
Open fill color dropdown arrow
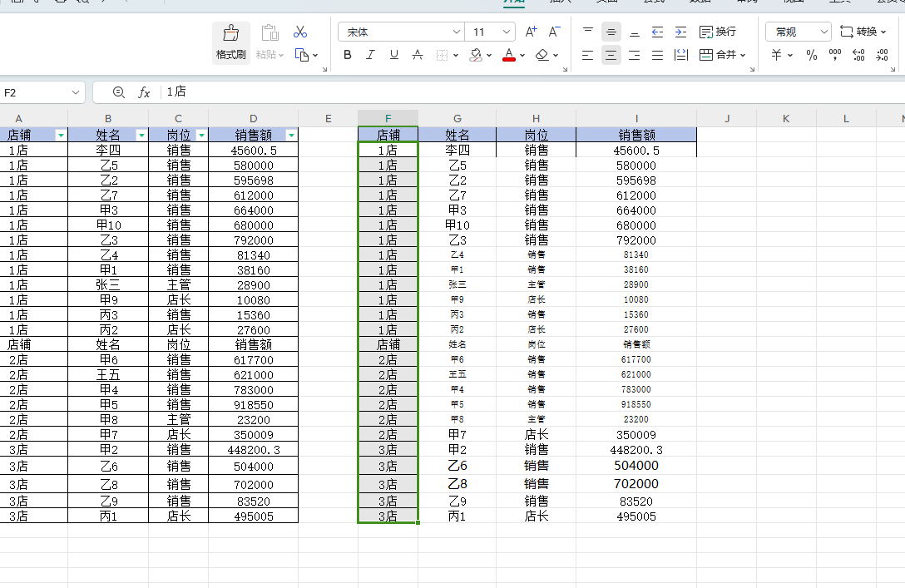(489, 56)
